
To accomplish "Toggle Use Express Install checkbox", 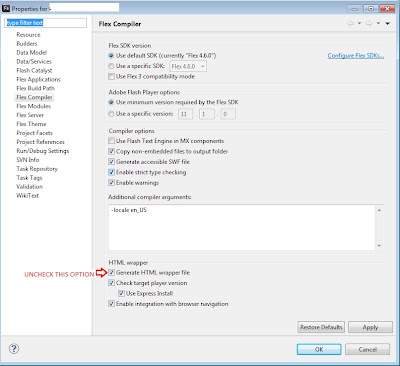I will pyautogui.click(x=121, y=294).
